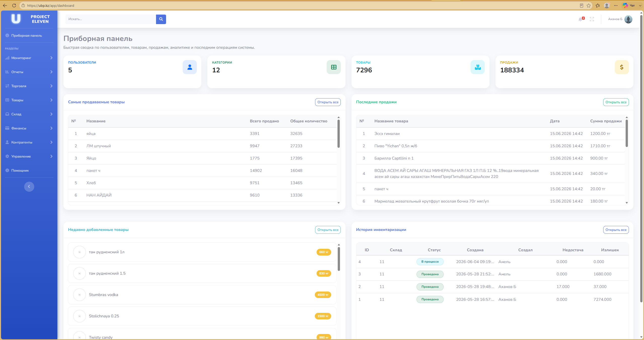Click best-selling table scrollbar thumb
Viewport: 644px width, 340px height.
click(x=338, y=133)
